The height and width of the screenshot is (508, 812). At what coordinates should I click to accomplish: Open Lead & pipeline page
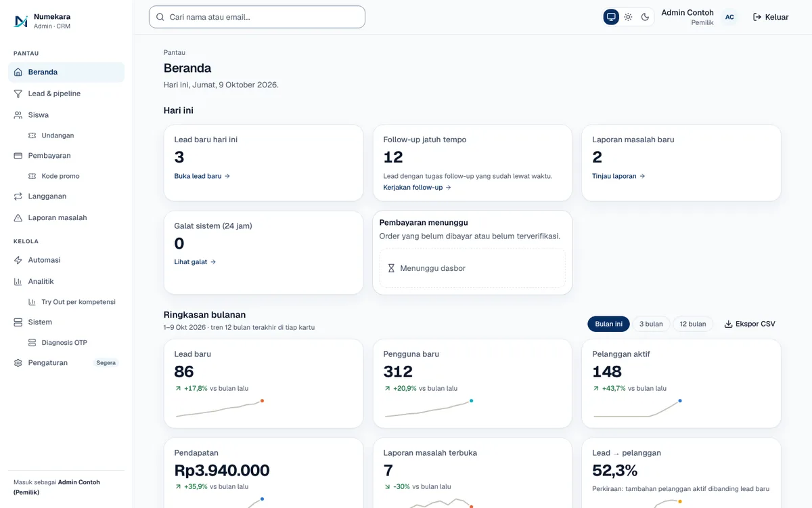point(66,93)
